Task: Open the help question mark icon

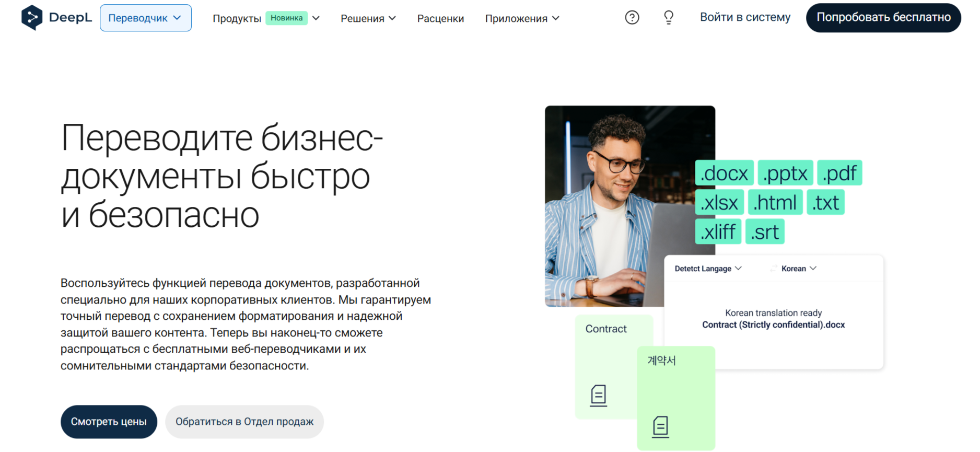Action: (x=632, y=18)
